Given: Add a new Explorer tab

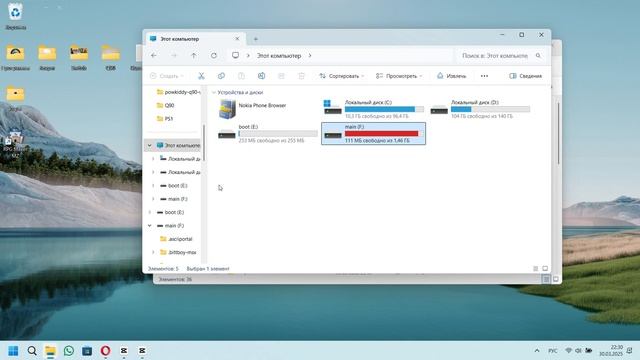Looking at the screenshot, I should tap(256, 39).
